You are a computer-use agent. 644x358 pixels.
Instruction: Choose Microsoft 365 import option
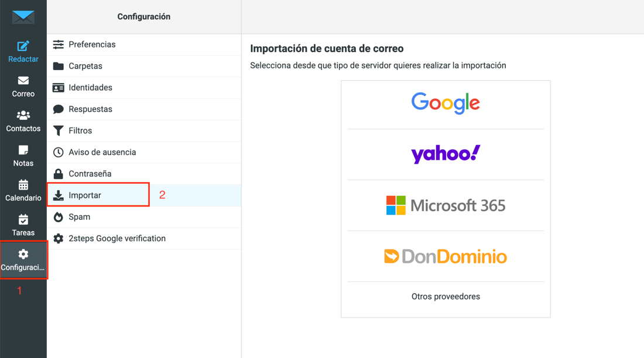[x=446, y=205]
